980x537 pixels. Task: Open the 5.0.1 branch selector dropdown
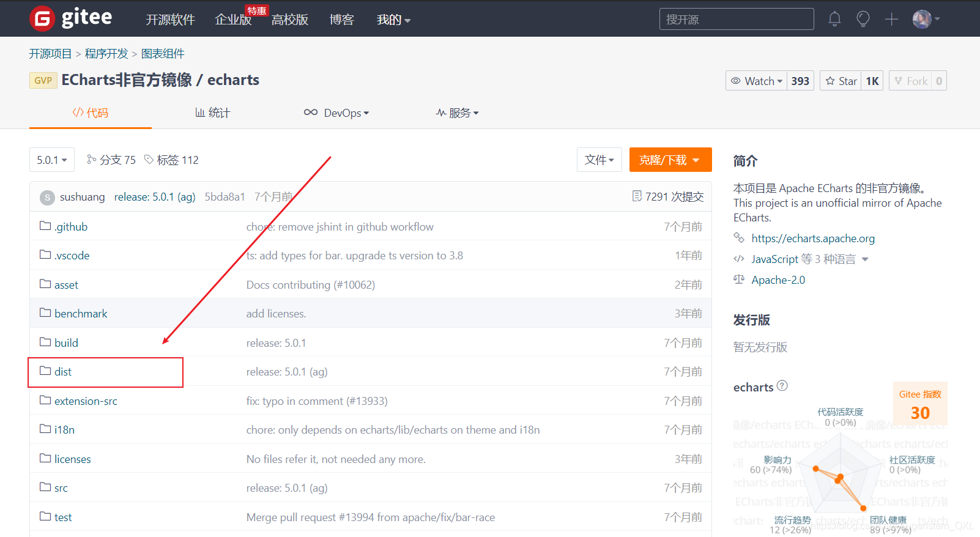pos(52,160)
